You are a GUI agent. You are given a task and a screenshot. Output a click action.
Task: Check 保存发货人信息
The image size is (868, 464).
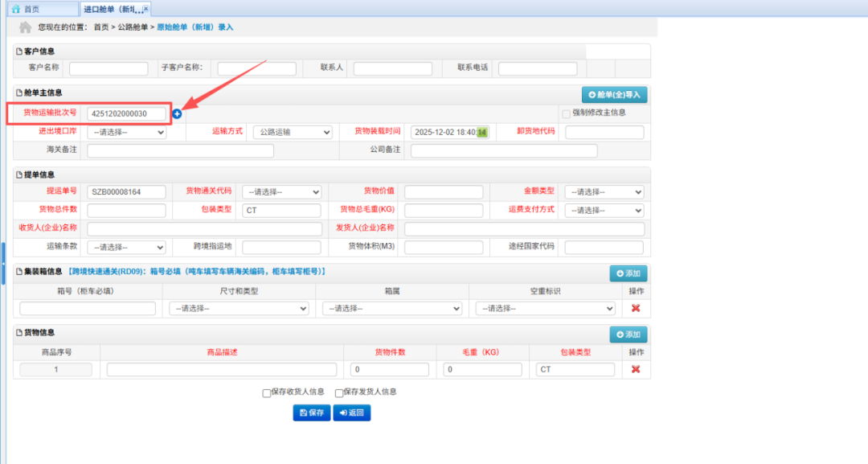pyautogui.click(x=339, y=392)
